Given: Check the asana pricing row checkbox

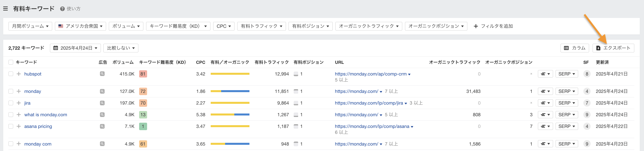Looking at the screenshot, I should pos(11,126).
